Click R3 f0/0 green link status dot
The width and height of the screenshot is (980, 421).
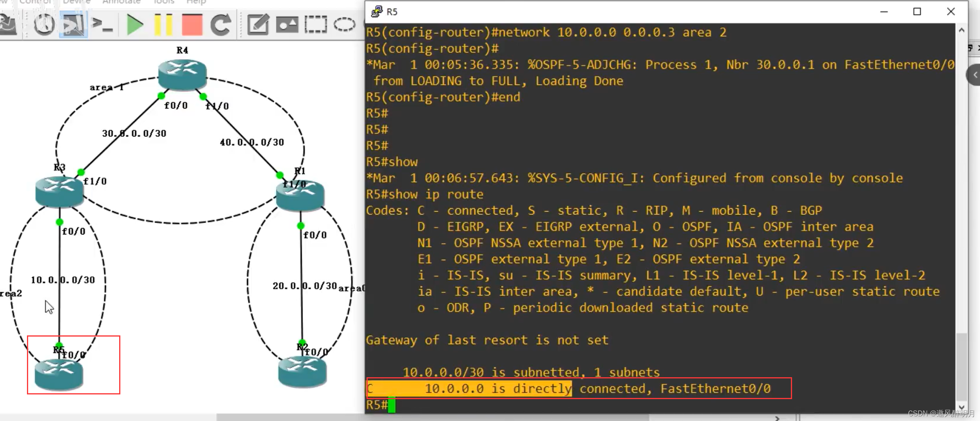(59, 222)
